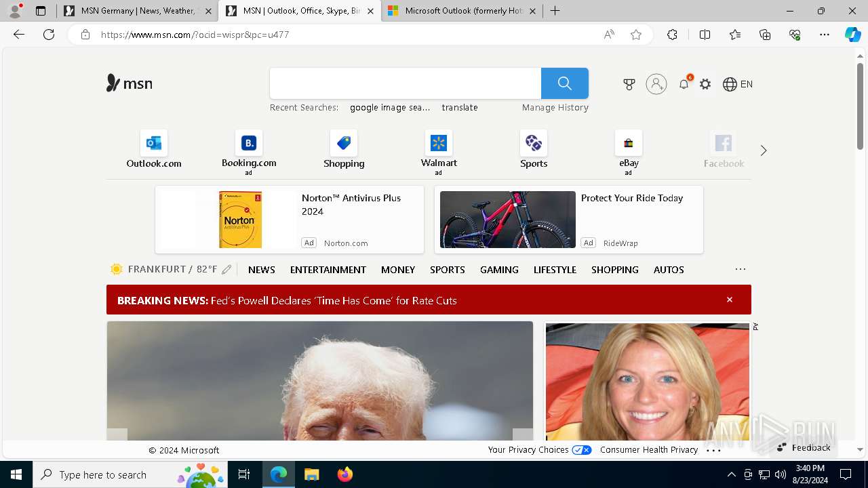Edit the Frankfurt weather location pencil
The image size is (868, 488).
pos(226,270)
